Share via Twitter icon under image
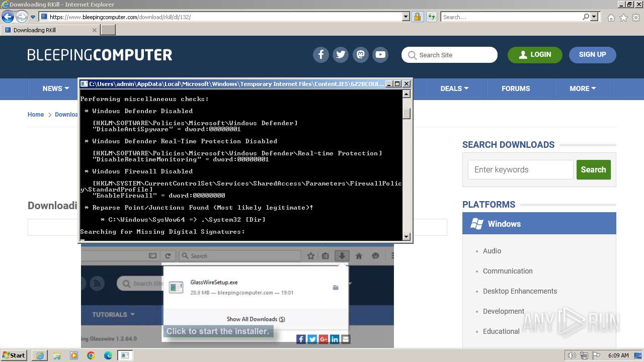The image size is (644, 362). click(x=312, y=339)
